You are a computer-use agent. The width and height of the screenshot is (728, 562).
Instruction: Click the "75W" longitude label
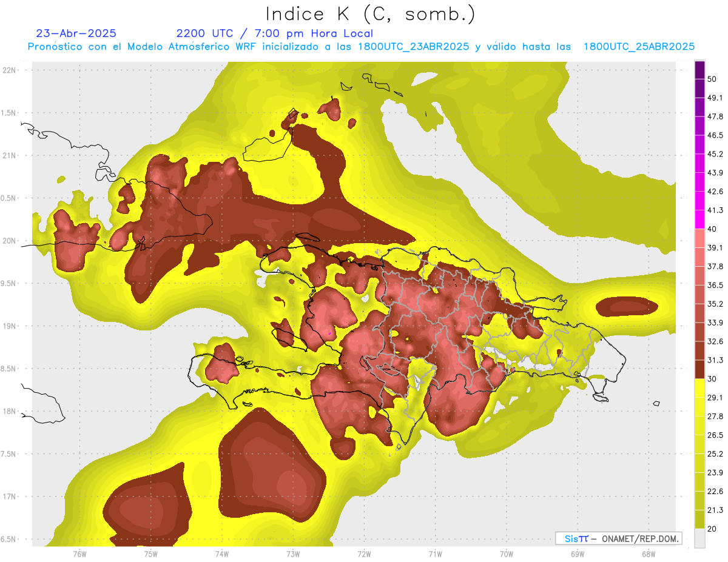(150, 554)
